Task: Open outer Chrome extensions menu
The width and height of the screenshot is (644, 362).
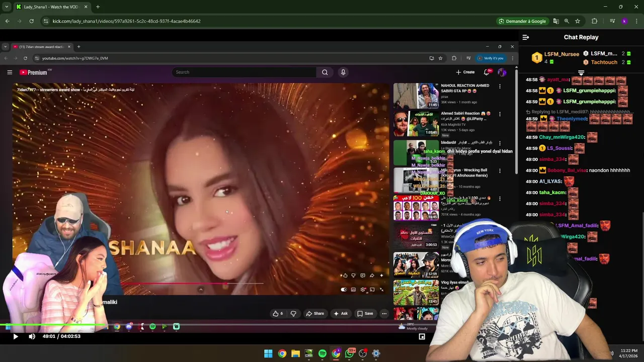Action: (x=594, y=21)
